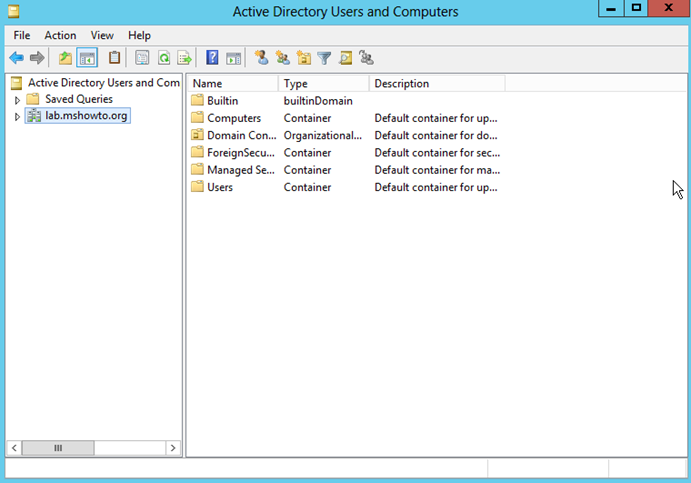Click the gray Forward arrow
The image size is (691, 483).
tap(37, 58)
